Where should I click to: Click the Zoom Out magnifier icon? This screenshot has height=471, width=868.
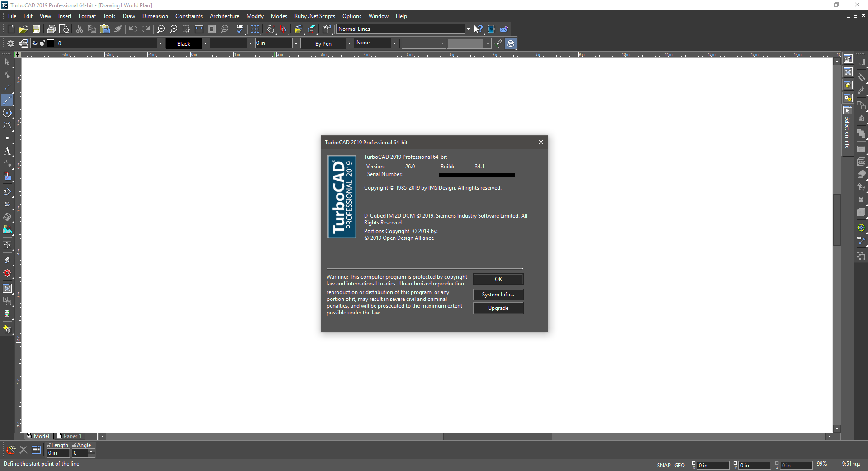point(174,29)
